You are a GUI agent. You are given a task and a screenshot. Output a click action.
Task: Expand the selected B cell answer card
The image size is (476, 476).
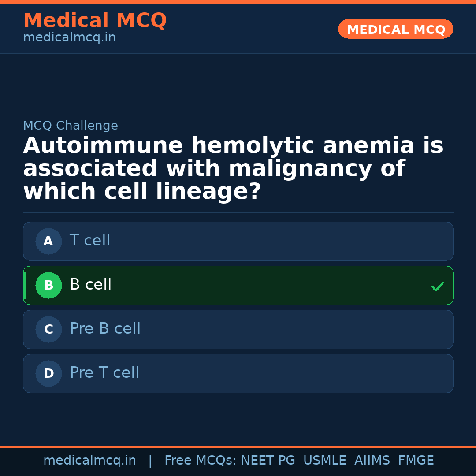pyautogui.click(x=238, y=285)
